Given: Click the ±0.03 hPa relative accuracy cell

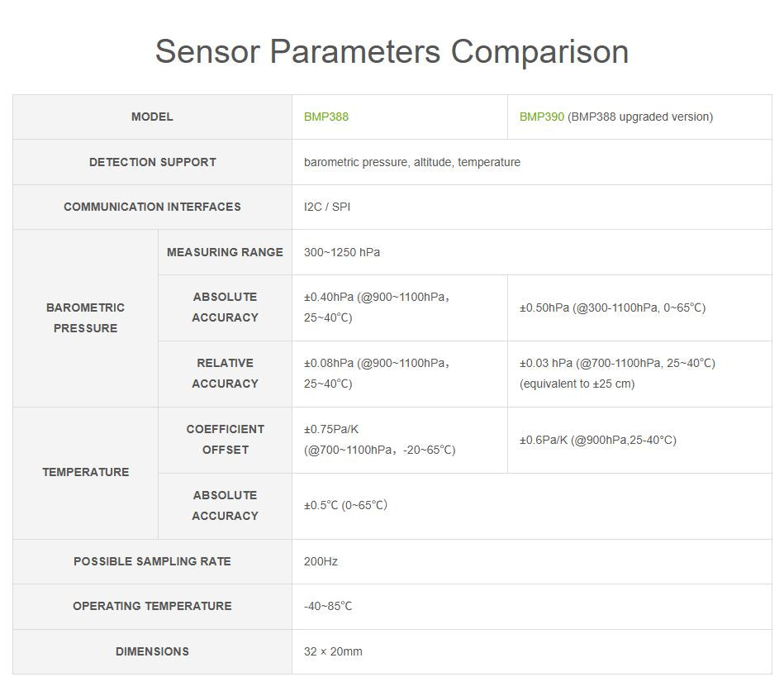Looking at the screenshot, I should tap(616, 373).
